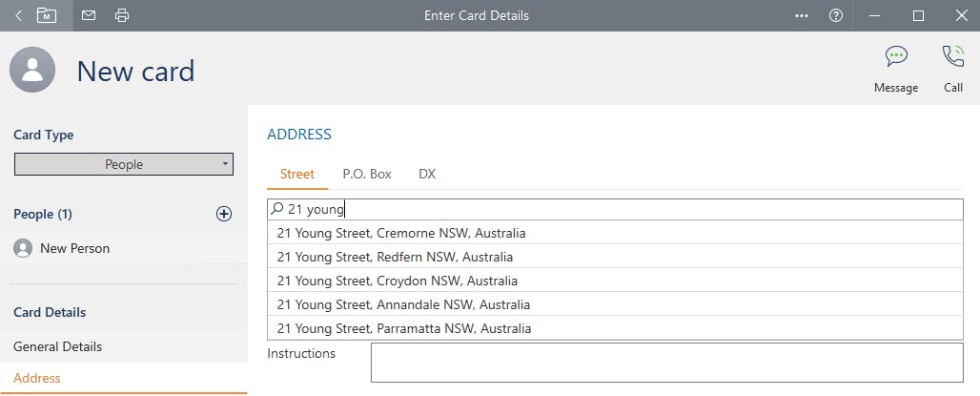Click the Message speech bubble icon

click(895, 56)
